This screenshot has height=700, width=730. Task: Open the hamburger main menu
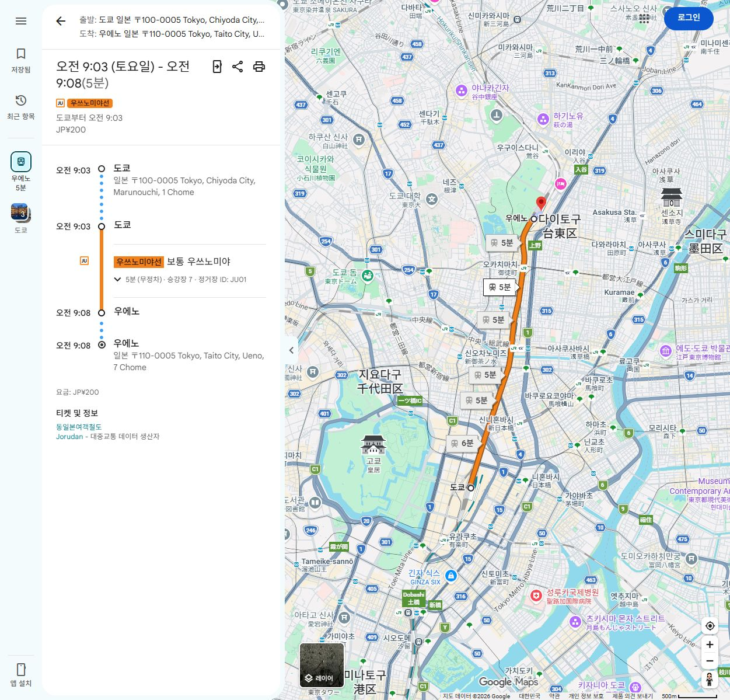(21, 21)
